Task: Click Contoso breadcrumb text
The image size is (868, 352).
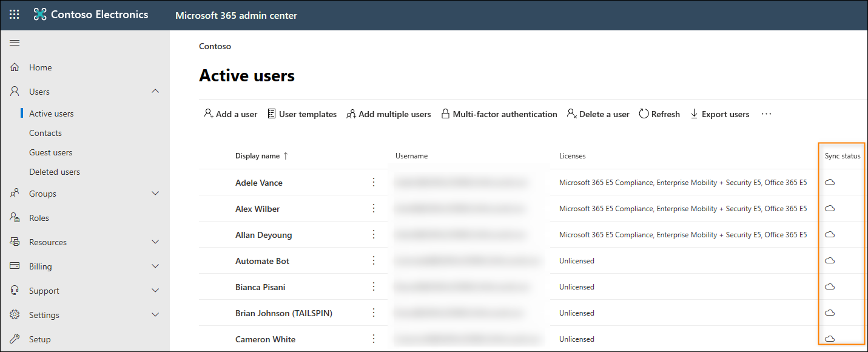Action: 215,46
